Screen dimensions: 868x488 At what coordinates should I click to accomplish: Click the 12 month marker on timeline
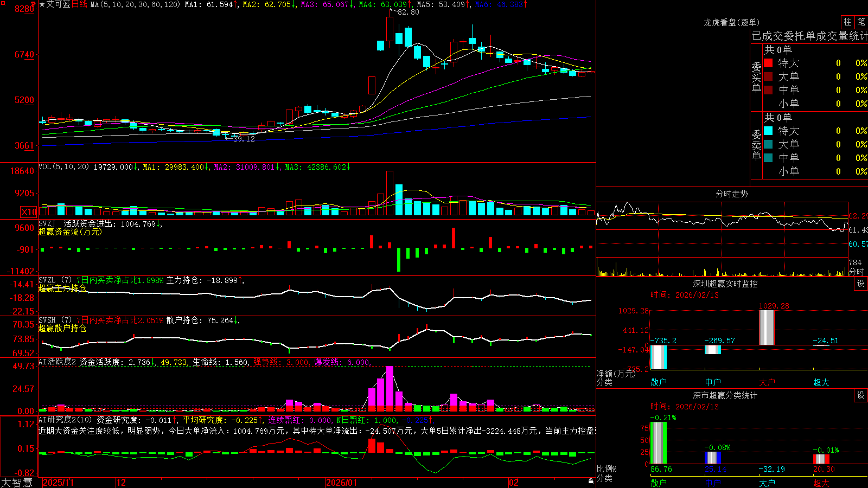pyautogui.click(x=121, y=483)
